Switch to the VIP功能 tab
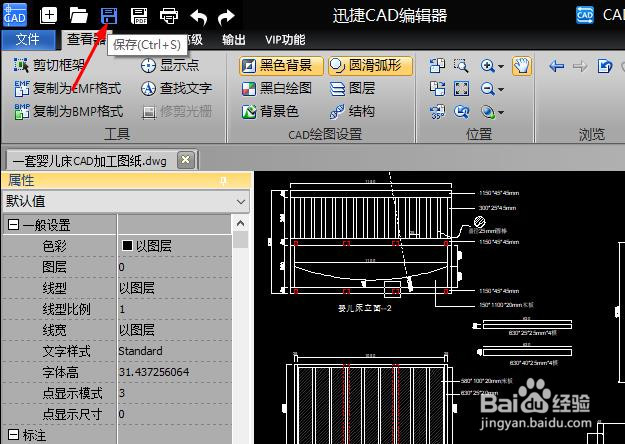 pyautogui.click(x=285, y=39)
